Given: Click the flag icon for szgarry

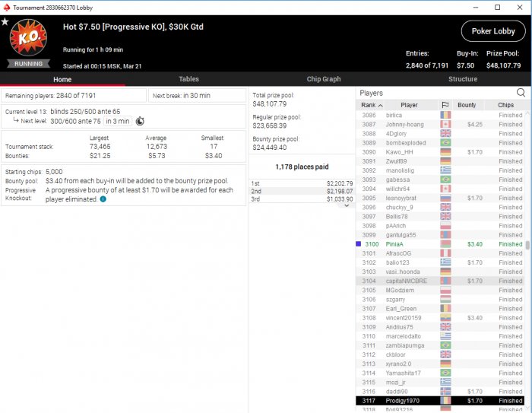Looking at the screenshot, I should pyautogui.click(x=445, y=299).
